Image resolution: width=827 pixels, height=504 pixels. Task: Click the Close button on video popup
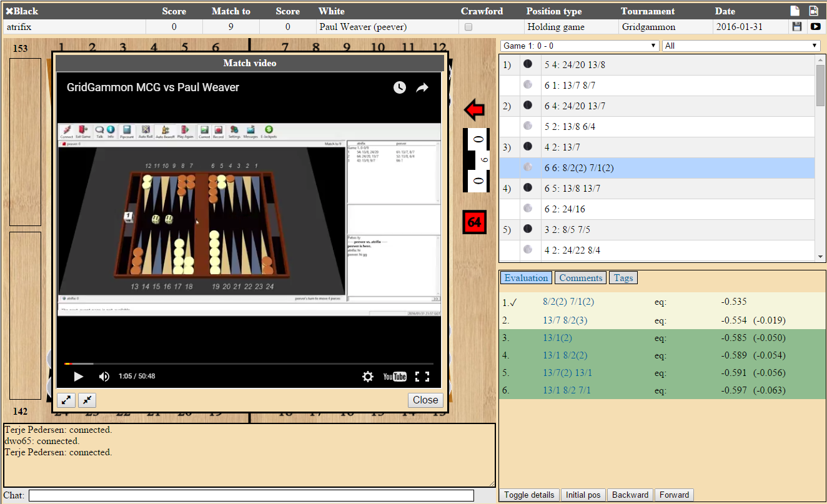pyautogui.click(x=425, y=400)
